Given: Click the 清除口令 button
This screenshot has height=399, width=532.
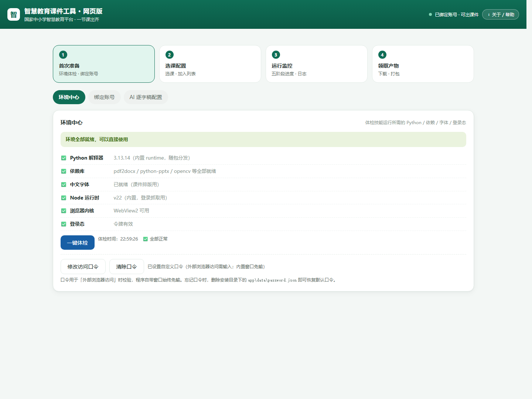Looking at the screenshot, I should pos(127,267).
